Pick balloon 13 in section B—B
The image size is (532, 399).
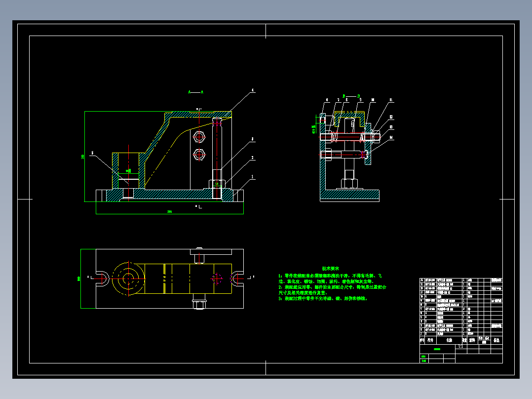[x=391, y=127]
